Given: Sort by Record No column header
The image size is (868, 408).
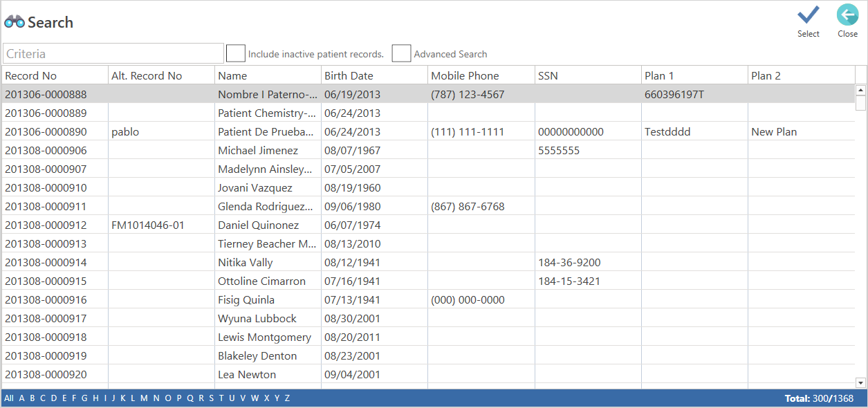Looking at the screenshot, I should click(x=55, y=75).
